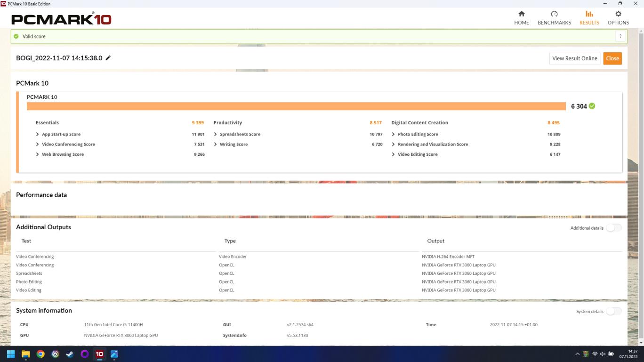This screenshot has width=644, height=362.
Task: Expand Video Editing Score row
Action: (x=393, y=154)
